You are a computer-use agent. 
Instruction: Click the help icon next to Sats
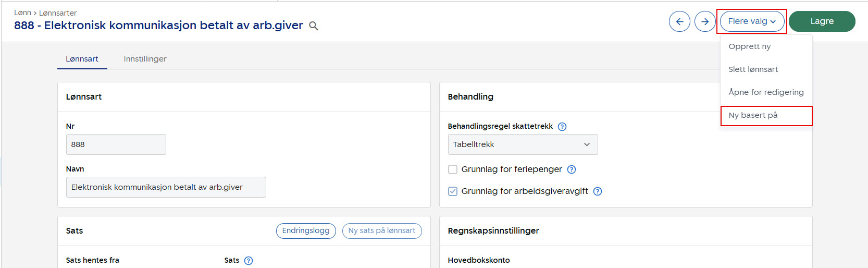pyautogui.click(x=249, y=261)
